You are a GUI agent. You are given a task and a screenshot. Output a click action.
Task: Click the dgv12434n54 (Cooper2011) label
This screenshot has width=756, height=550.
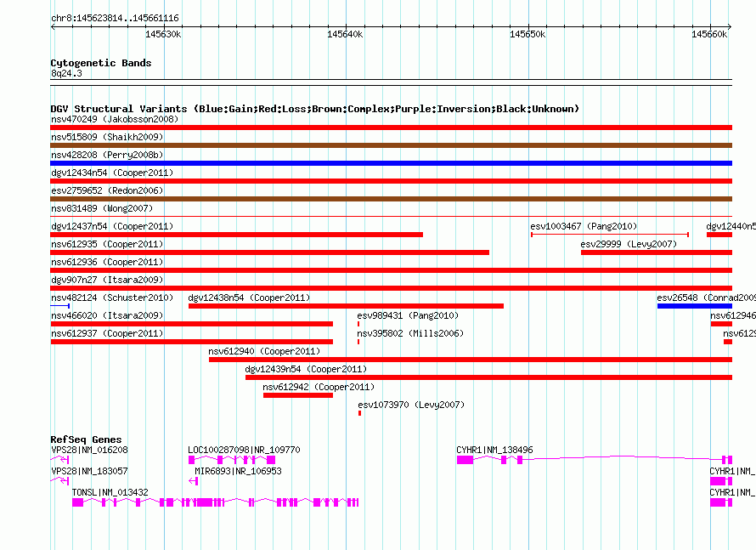(x=112, y=173)
